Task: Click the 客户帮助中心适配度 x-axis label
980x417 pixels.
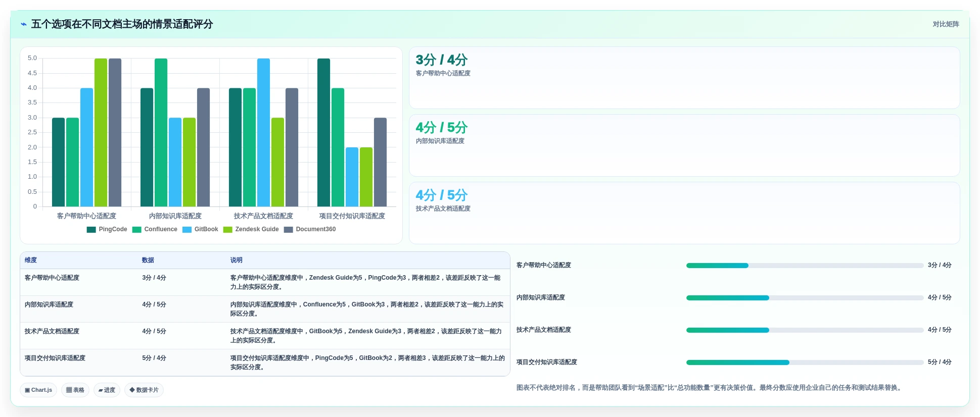Action: coord(86,216)
